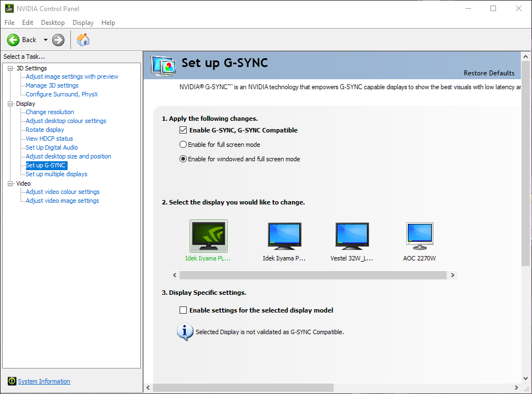
Task: Open Adjust video colour settings
Action: coord(63,192)
